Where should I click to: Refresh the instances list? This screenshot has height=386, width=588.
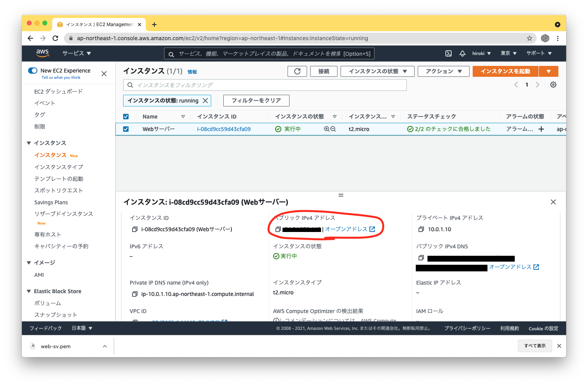pos(297,71)
